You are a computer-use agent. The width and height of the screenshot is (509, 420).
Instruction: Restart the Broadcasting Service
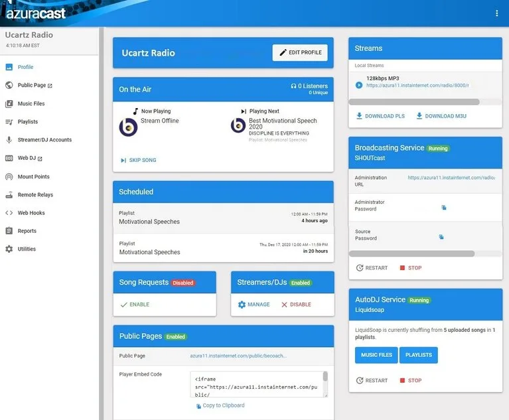point(372,268)
